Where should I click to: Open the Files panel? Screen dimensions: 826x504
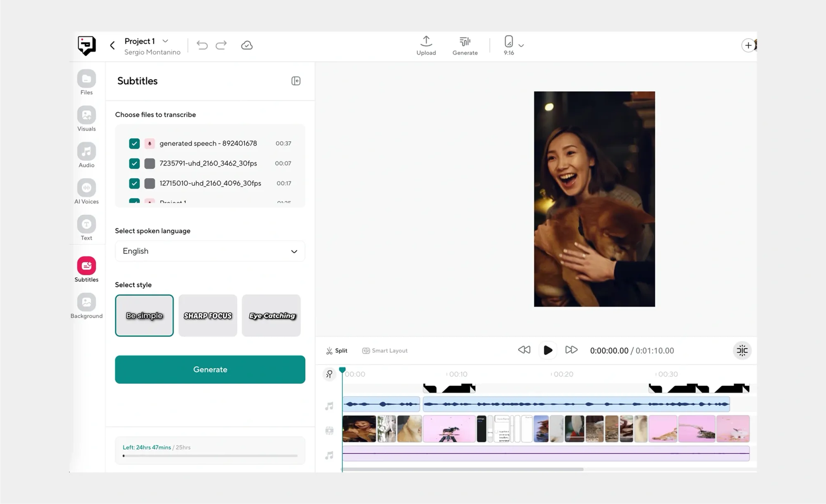86,82
